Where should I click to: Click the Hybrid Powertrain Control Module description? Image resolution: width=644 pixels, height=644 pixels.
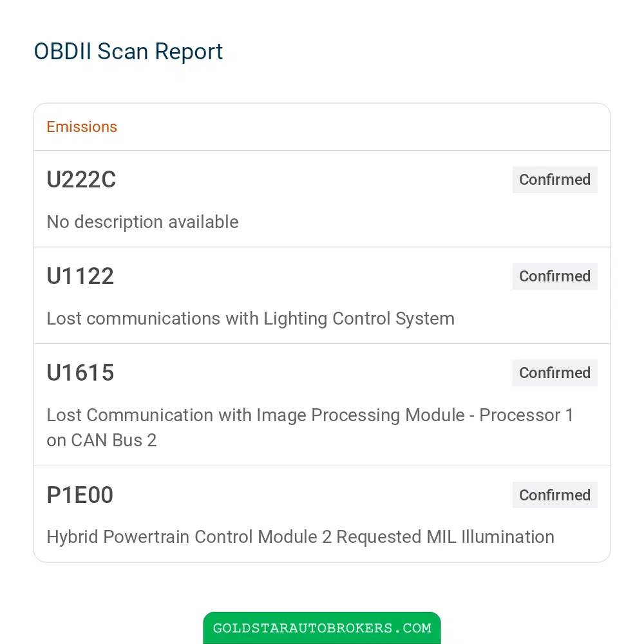[x=300, y=537]
